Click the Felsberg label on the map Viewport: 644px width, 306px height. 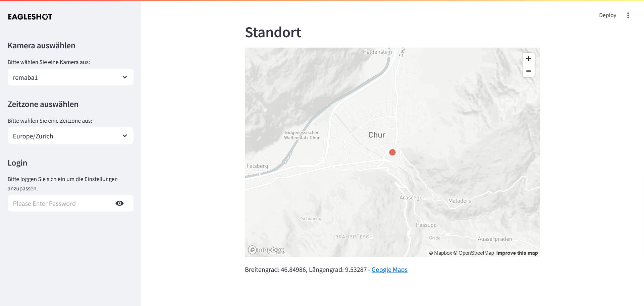257,166
